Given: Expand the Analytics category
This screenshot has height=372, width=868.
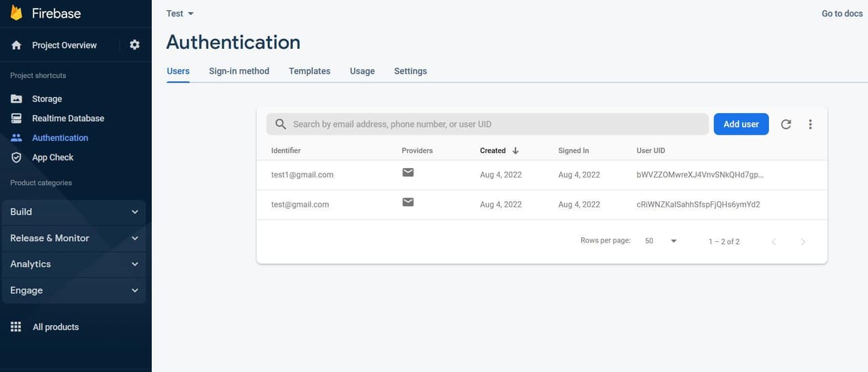Looking at the screenshot, I should point(74,264).
